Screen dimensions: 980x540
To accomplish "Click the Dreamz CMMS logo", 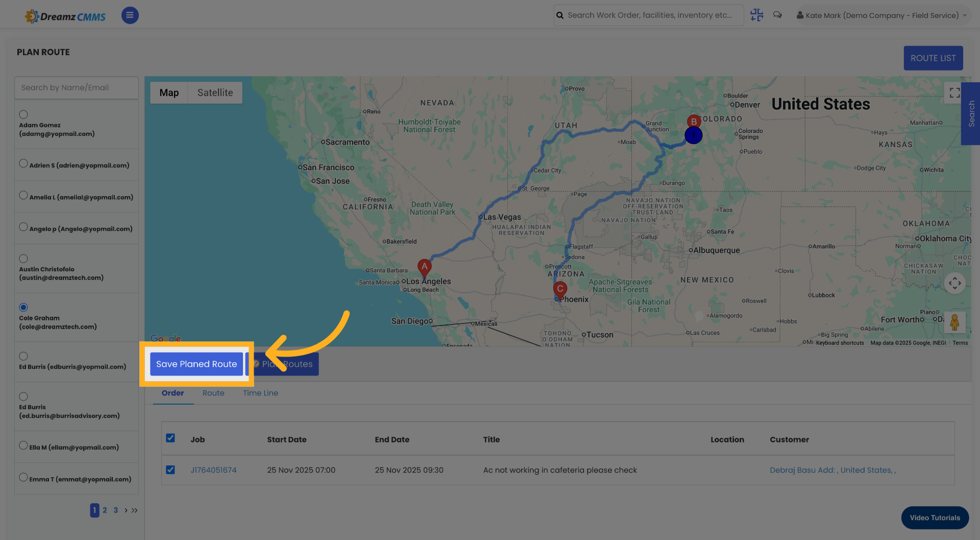I will pyautogui.click(x=65, y=15).
